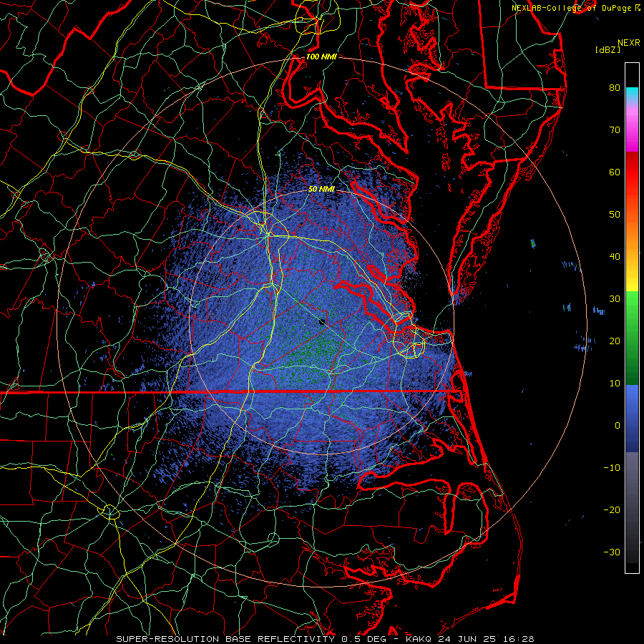Click the -20 dBZ scale value
This screenshot has height=644, width=644.
click(x=612, y=510)
